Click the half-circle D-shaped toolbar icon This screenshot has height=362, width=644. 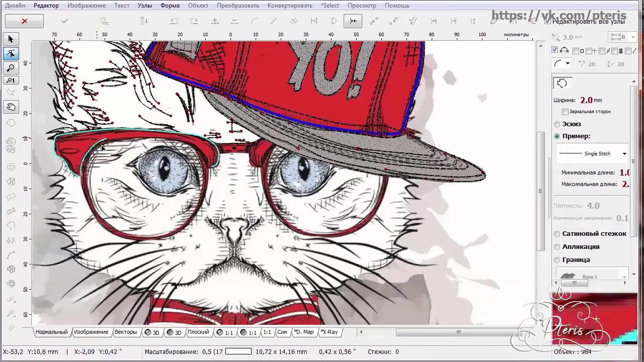[x=334, y=21]
